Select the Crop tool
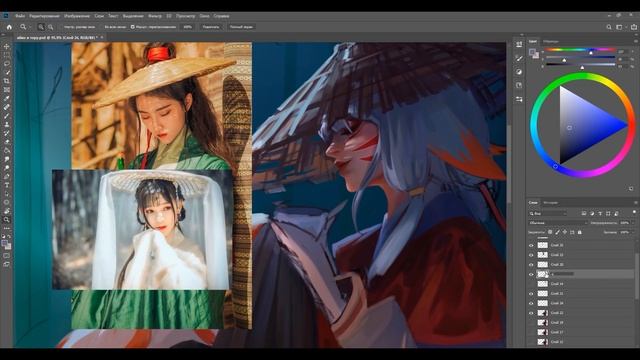640x360 pixels. 7,81
